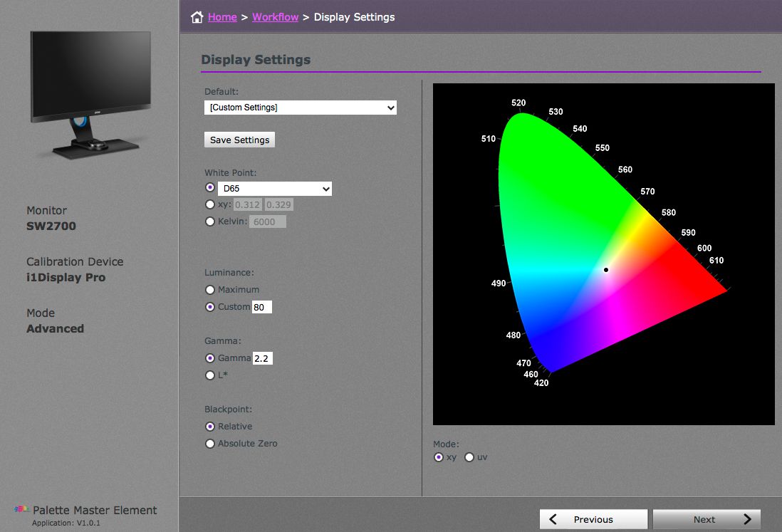782x532 pixels.
Task: Expand the Custom Settings combo box arrow
Action: (390, 107)
